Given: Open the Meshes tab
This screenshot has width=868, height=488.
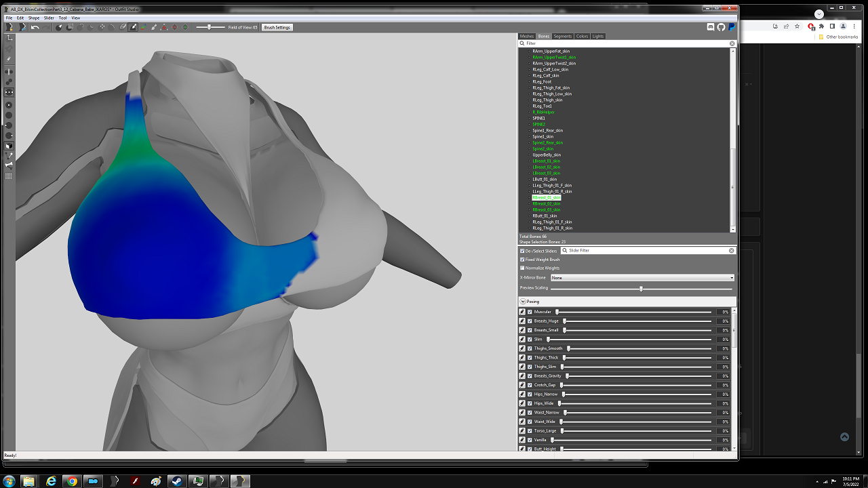Looking at the screenshot, I should tap(527, 36).
